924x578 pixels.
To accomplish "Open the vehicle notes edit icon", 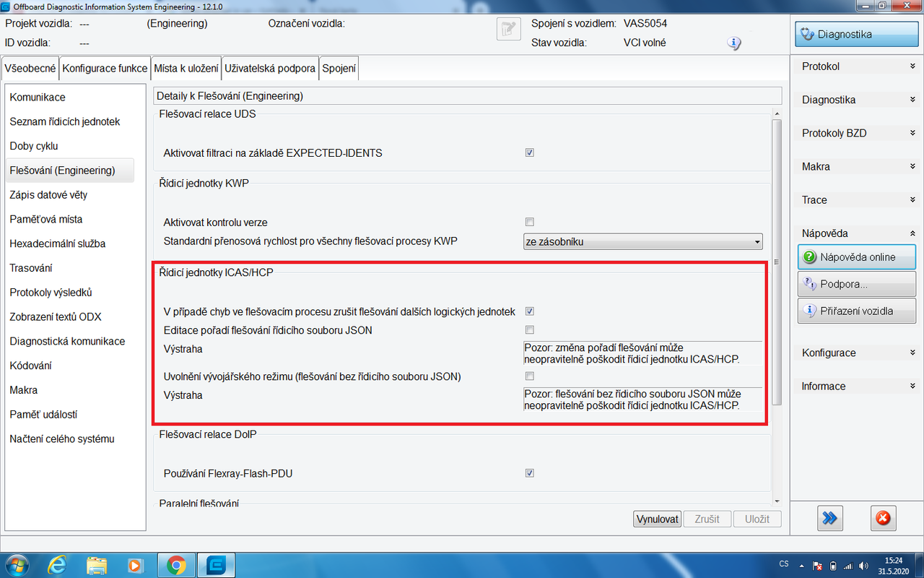I will pyautogui.click(x=509, y=30).
